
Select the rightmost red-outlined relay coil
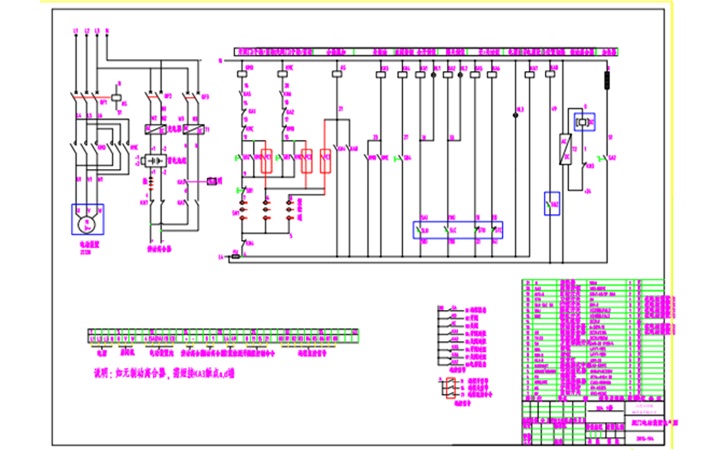(x=327, y=160)
